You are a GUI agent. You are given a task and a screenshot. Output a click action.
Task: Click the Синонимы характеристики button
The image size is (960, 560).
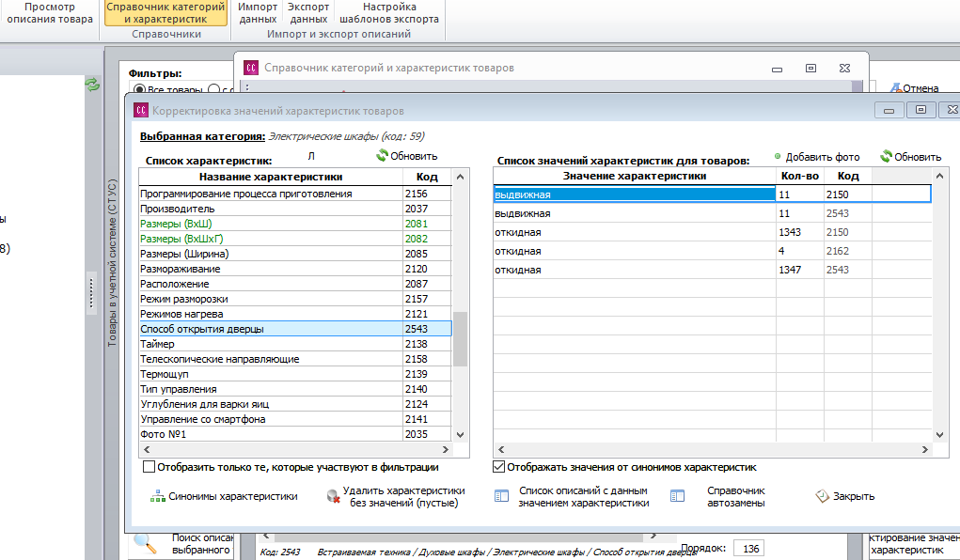tap(224, 496)
